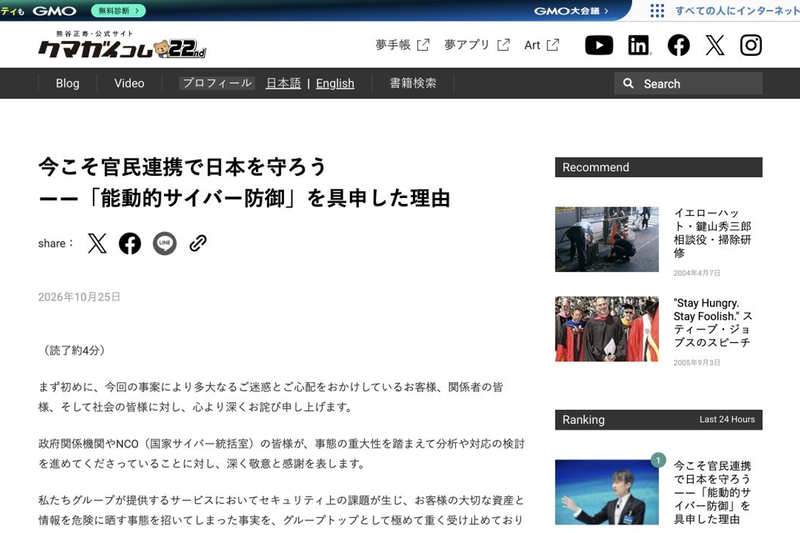Viewport: 800px width, 533px height.
Task: Open the Instagram icon in header
Action: tap(751, 45)
